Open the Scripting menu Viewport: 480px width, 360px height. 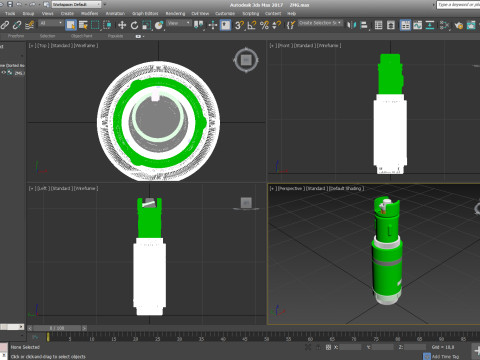[x=250, y=14]
